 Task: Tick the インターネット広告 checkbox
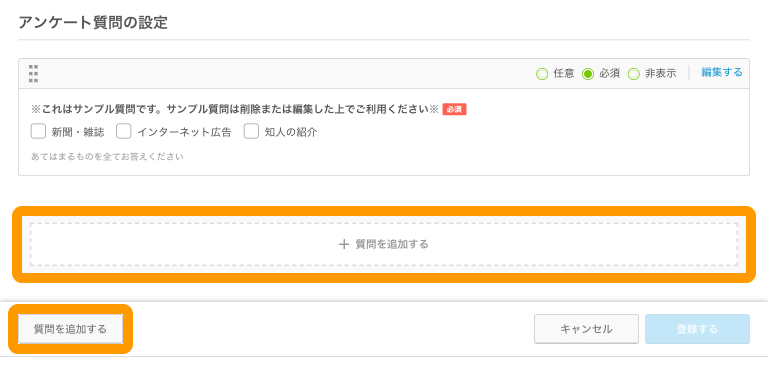(124, 131)
